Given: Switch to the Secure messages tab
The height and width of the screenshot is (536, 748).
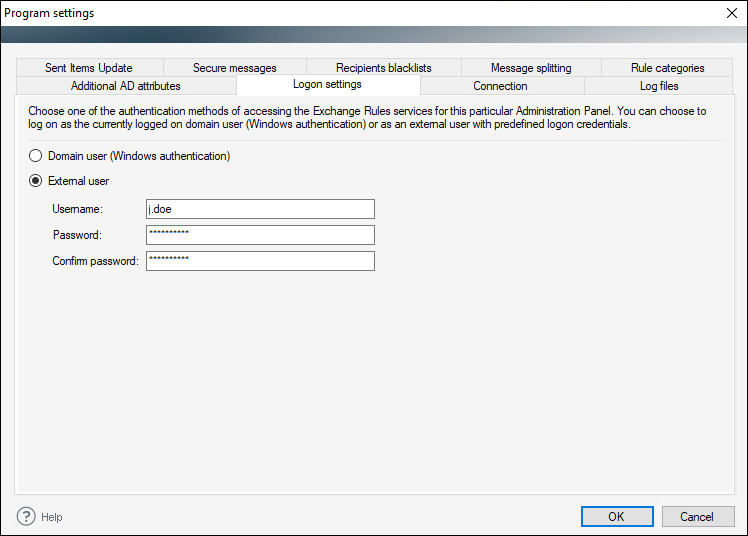Looking at the screenshot, I should coord(235,68).
